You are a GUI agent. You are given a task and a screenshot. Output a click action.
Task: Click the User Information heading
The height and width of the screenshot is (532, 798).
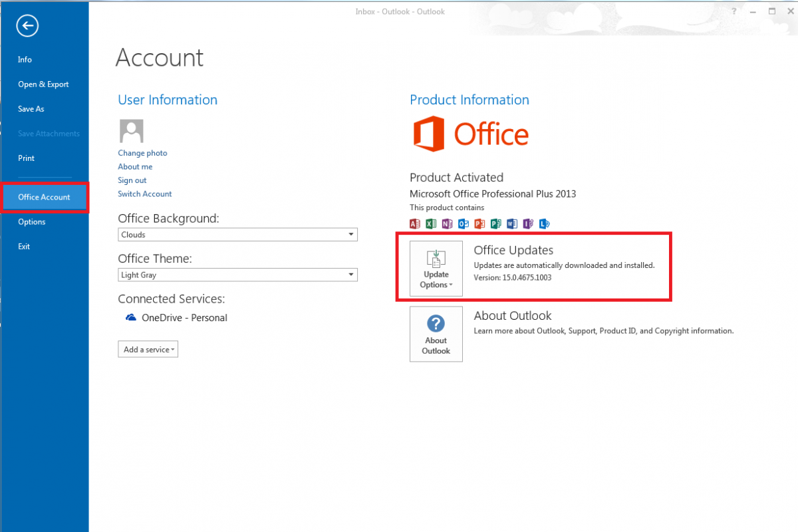168,100
